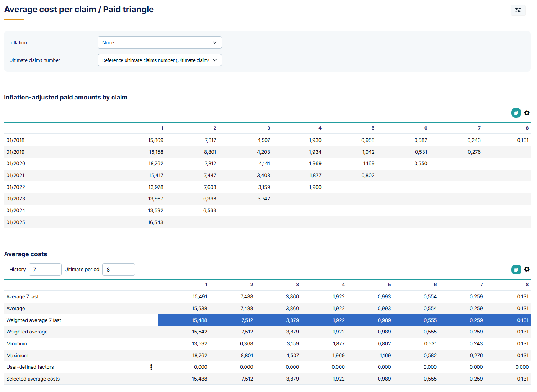Click the User-defined factors row label

click(x=30, y=367)
